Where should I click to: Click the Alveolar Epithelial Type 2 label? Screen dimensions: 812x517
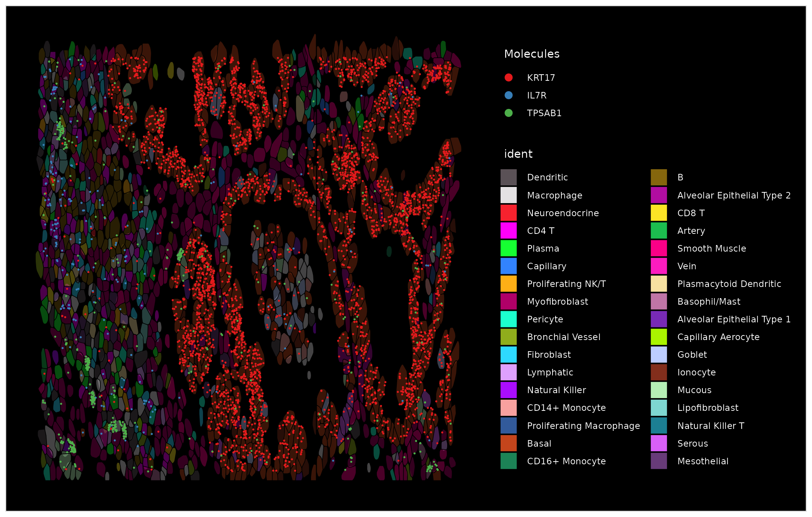click(734, 195)
